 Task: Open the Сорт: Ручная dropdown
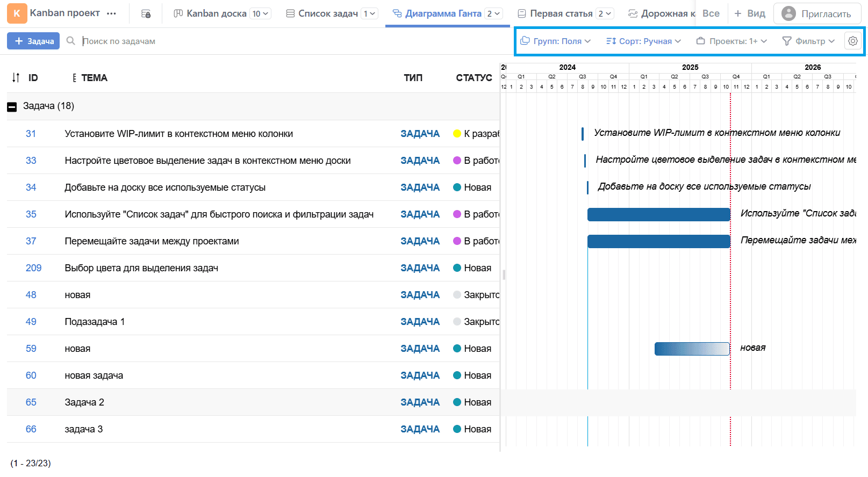tap(643, 41)
